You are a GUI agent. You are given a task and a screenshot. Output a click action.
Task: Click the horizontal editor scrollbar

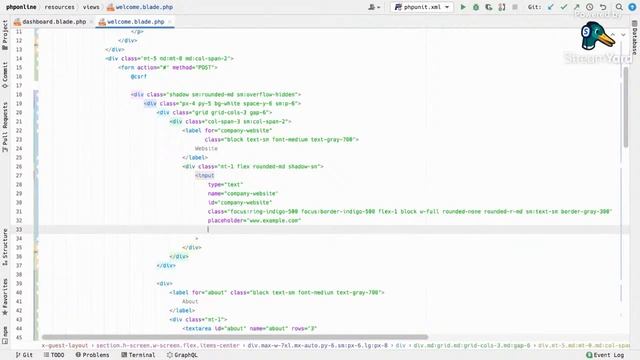235,337
